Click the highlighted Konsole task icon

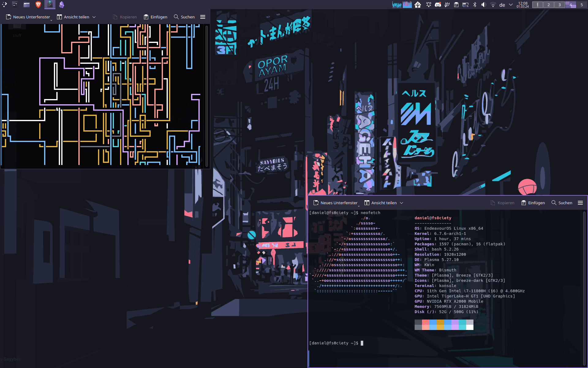click(50, 4)
